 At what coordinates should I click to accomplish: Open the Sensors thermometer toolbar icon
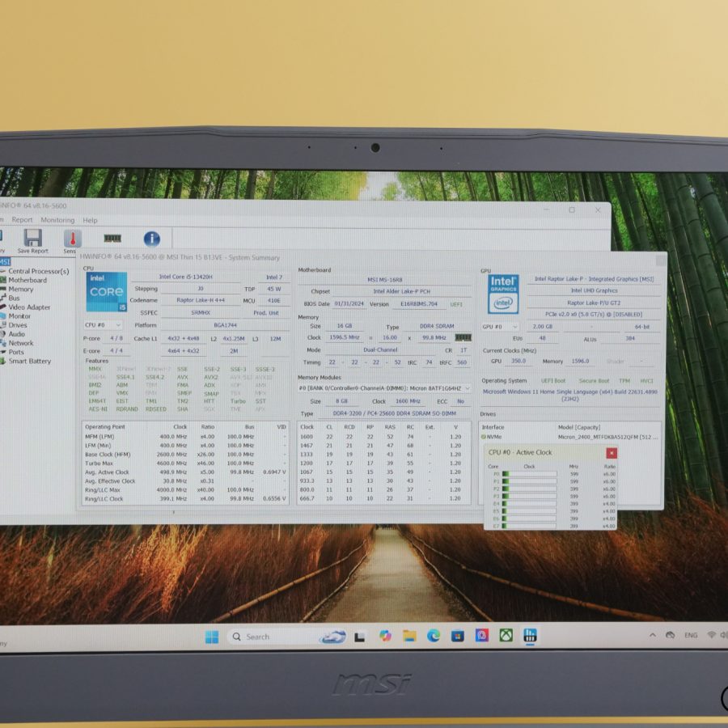point(73,241)
